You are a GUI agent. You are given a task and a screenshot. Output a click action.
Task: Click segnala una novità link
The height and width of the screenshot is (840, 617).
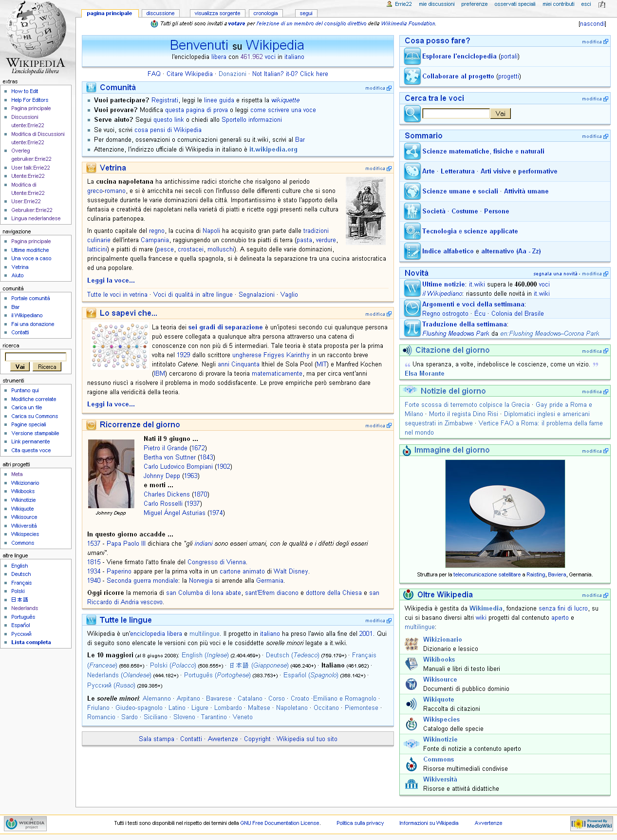pos(555,274)
